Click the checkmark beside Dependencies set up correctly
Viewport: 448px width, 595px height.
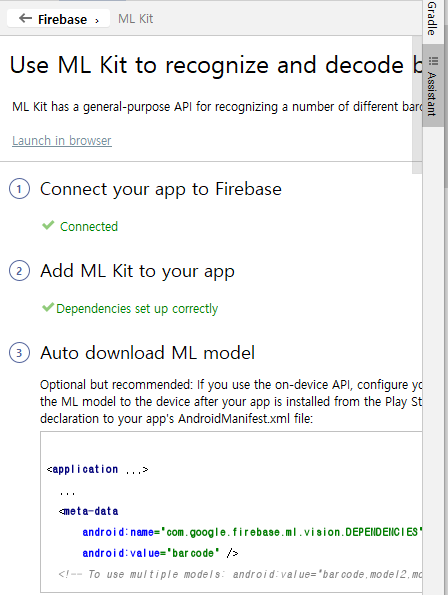[48, 307]
